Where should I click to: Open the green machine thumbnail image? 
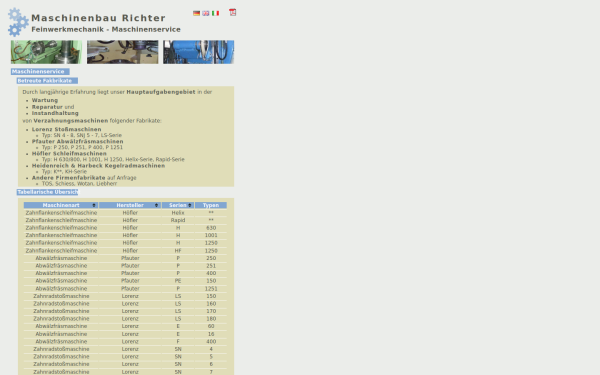pyautogui.click(x=46, y=52)
